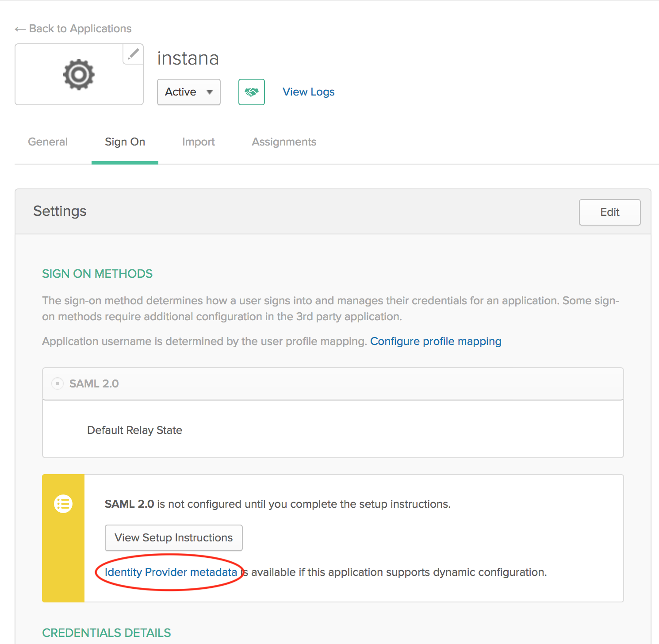This screenshot has width=659, height=644.
Task: Click the Default Relay State label
Action: coord(135,430)
